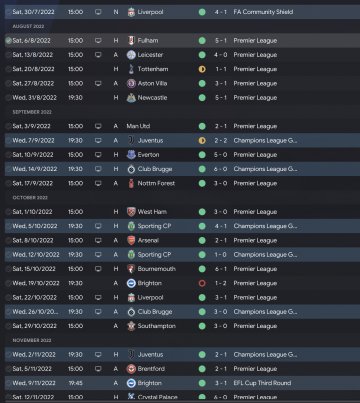Collapse the AUGUST 2022 month section

click(28, 26)
